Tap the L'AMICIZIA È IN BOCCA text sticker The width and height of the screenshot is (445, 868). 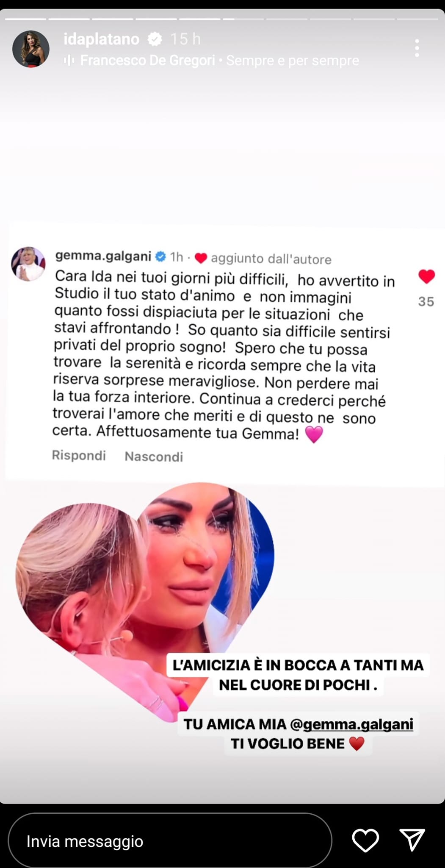tap(298, 675)
